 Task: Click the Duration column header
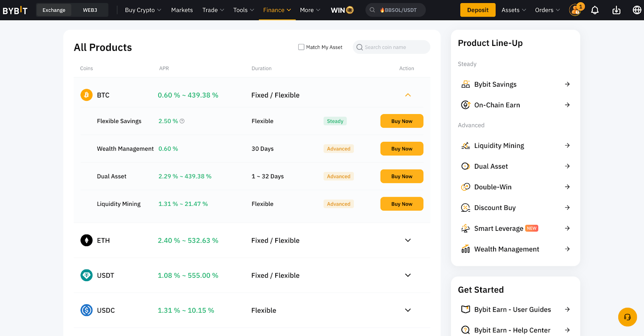point(262,68)
